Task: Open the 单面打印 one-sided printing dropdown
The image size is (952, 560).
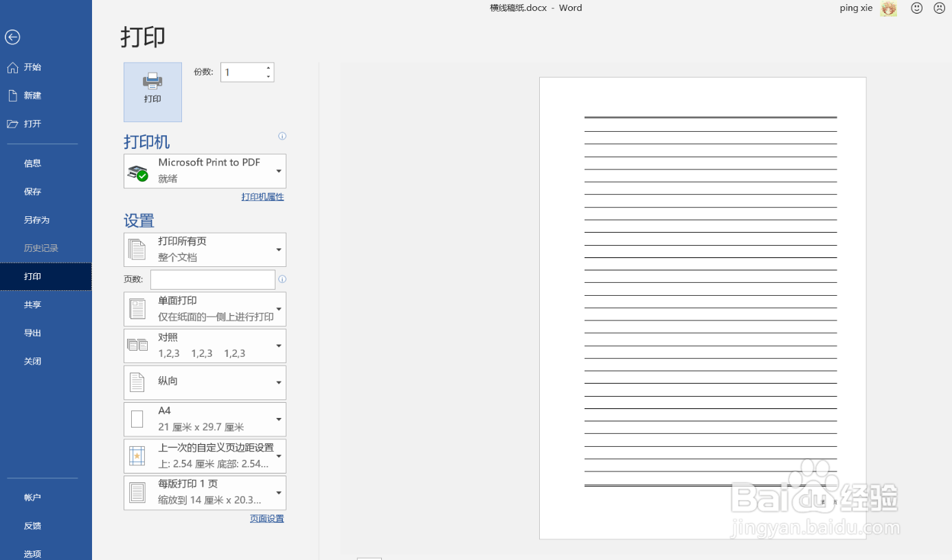Action: pos(205,309)
